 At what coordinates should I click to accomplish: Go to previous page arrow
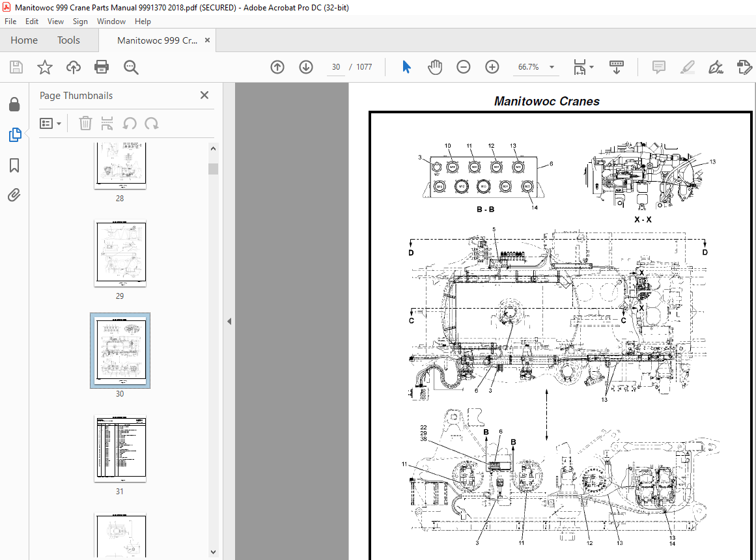[277, 67]
